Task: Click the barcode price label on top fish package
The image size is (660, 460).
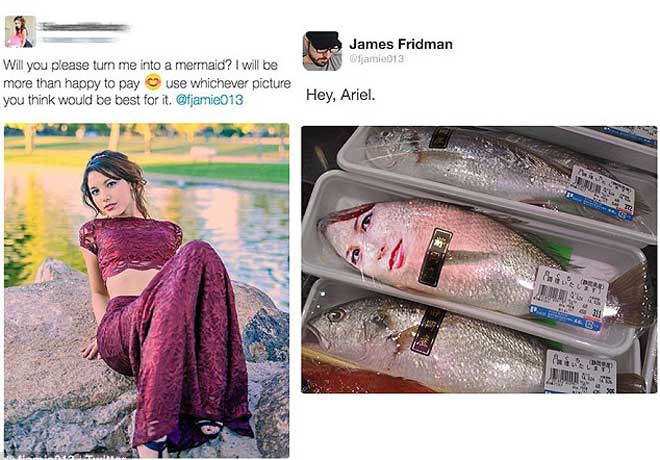Action: point(600,190)
